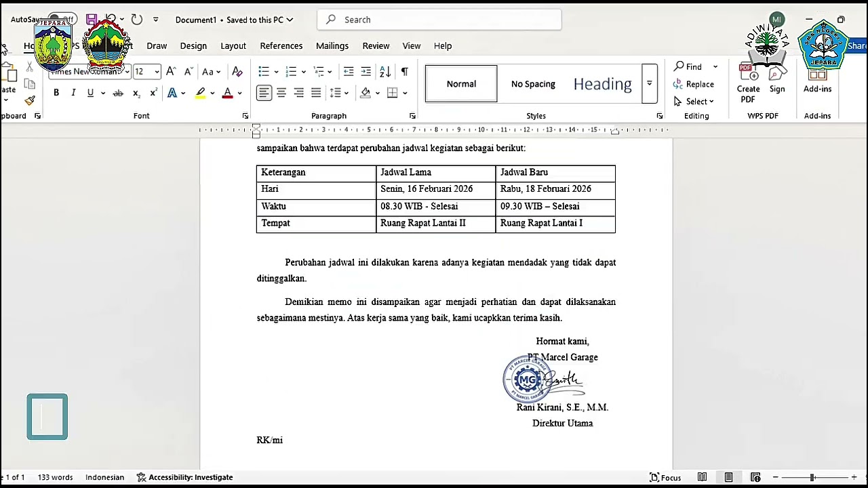
Task: Switch to Web Layout view icon
Action: [755, 477]
